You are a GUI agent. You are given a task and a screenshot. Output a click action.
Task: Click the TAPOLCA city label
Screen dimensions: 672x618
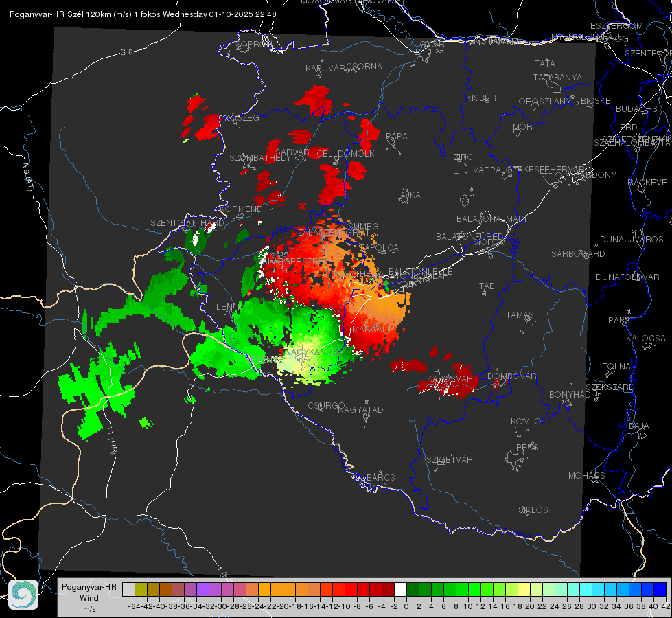(380, 248)
